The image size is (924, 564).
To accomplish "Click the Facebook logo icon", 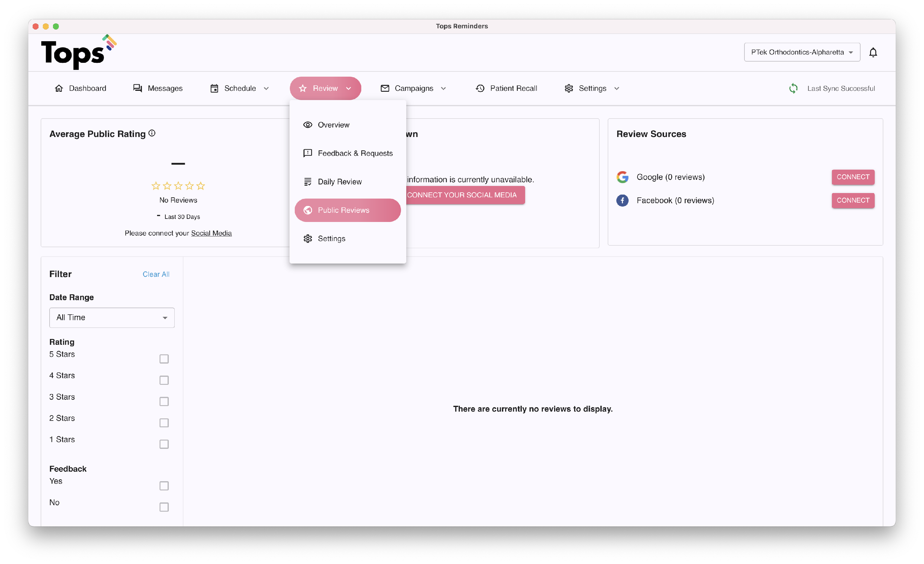I will coord(622,200).
